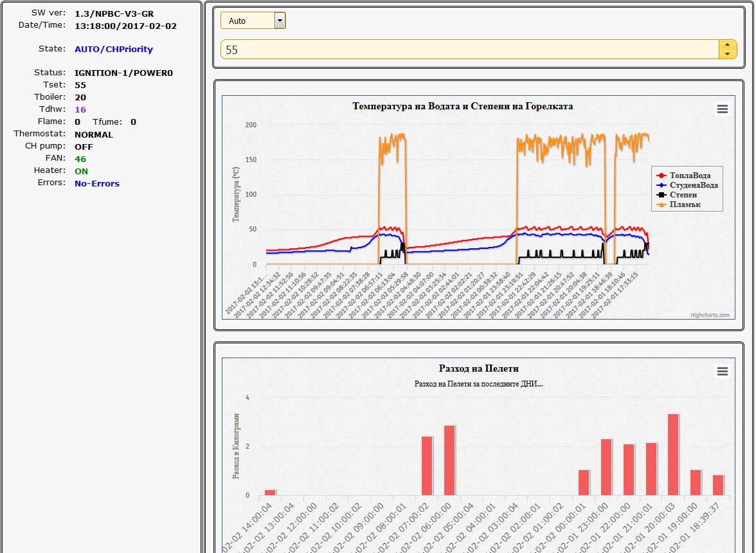Screen dimensions: 756x553
Task: Open the pellet consumption chart context menu
Action: tap(722, 372)
